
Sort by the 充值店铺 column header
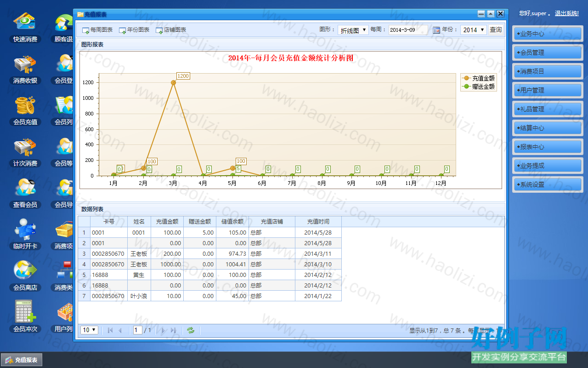click(x=272, y=222)
